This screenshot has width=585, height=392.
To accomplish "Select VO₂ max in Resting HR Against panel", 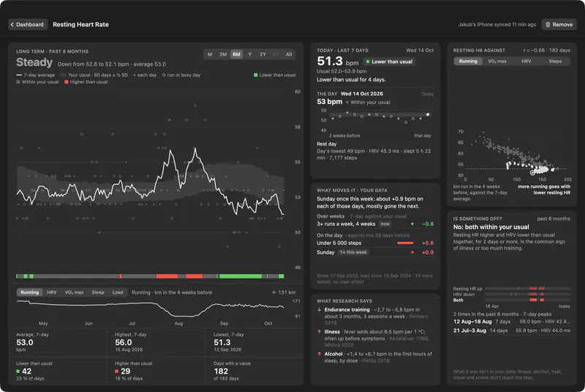I will click(497, 61).
